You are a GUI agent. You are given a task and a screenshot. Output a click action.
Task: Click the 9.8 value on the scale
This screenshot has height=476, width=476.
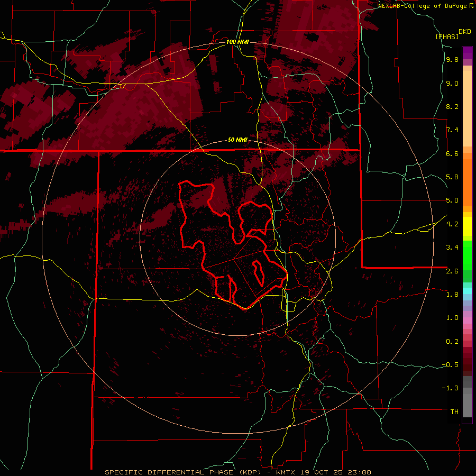[x=452, y=60]
